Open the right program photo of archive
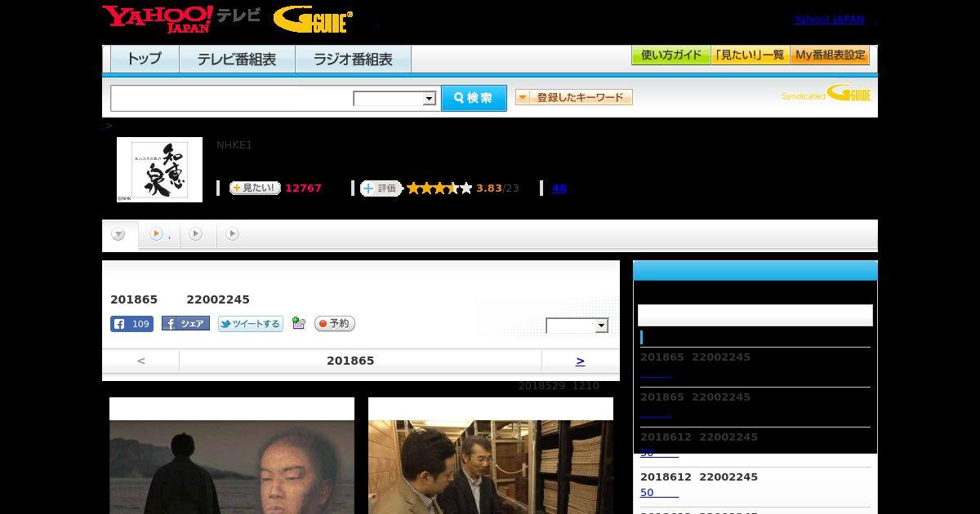The height and width of the screenshot is (514, 980). (491, 467)
